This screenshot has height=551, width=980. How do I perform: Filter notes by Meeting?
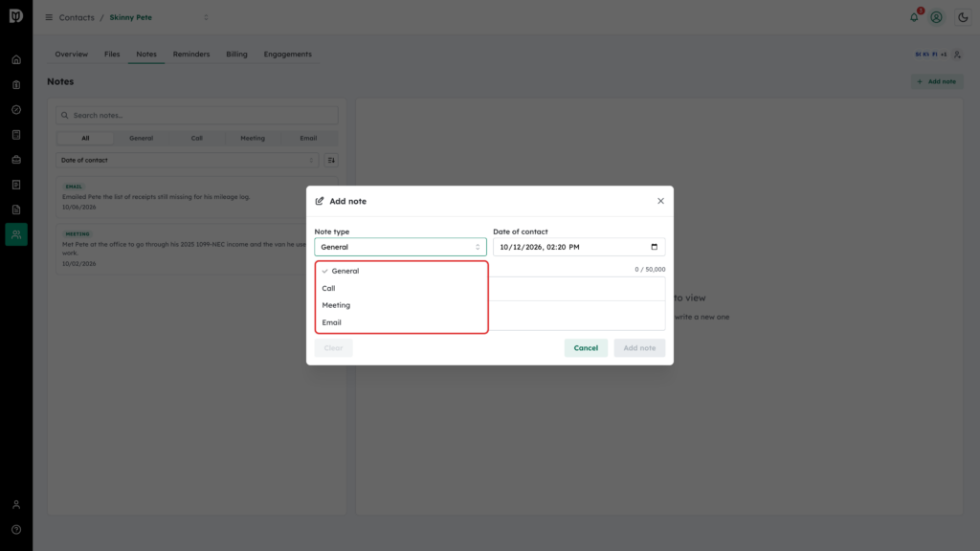[253, 138]
